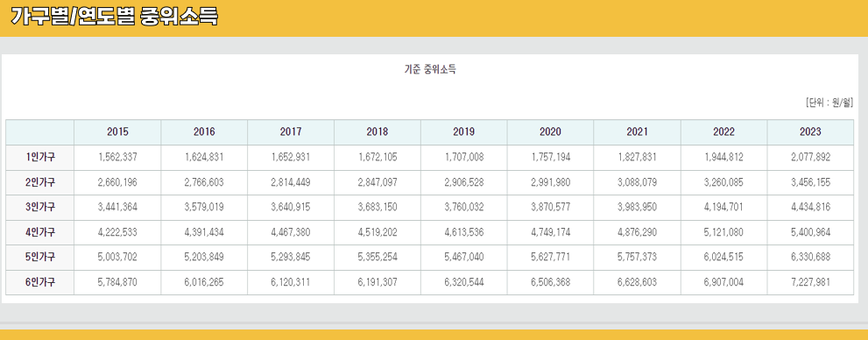Click the value 4,222,533
Viewport: 868px width, 340px height.
pyautogui.click(x=118, y=232)
